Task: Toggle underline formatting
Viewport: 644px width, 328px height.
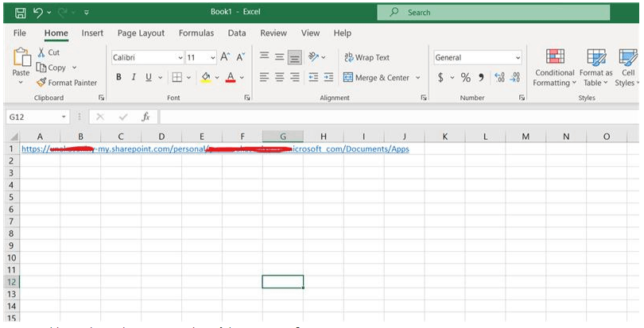Action: 149,77
